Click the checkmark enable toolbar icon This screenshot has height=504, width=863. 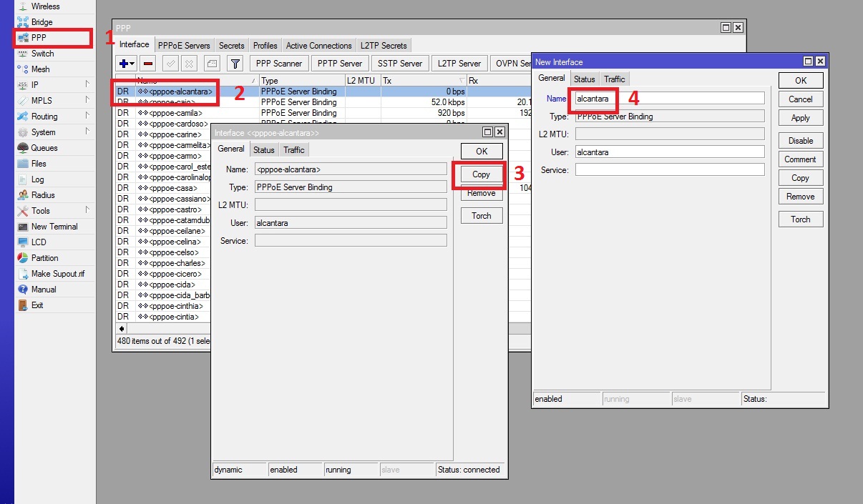pyautogui.click(x=170, y=64)
